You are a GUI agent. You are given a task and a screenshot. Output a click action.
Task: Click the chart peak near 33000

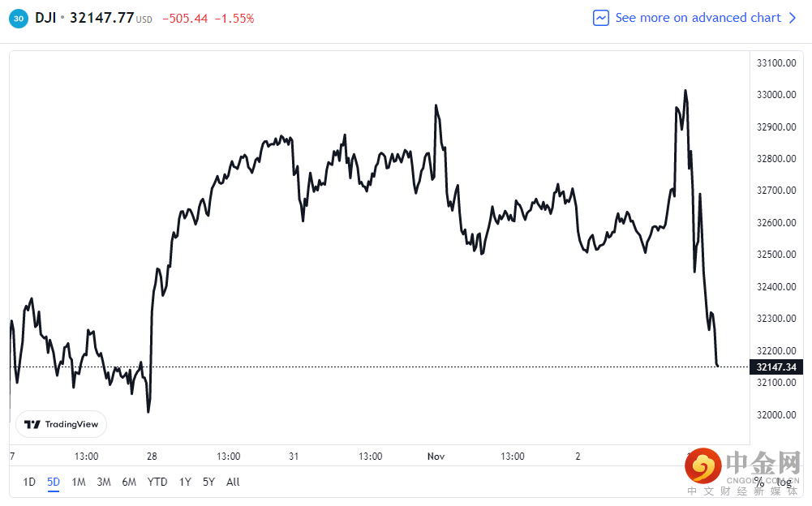tap(685, 91)
